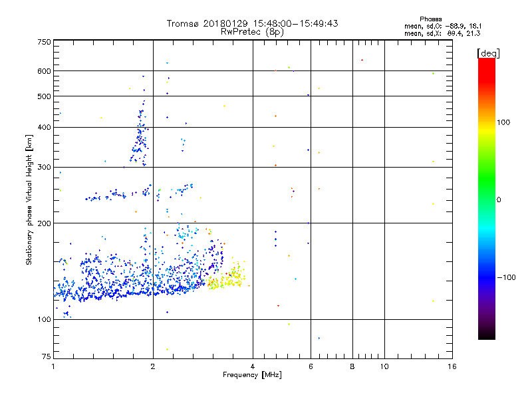Click the y-axis tick label '750'
The height and width of the screenshot is (399, 532).
[x=44, y=42]
